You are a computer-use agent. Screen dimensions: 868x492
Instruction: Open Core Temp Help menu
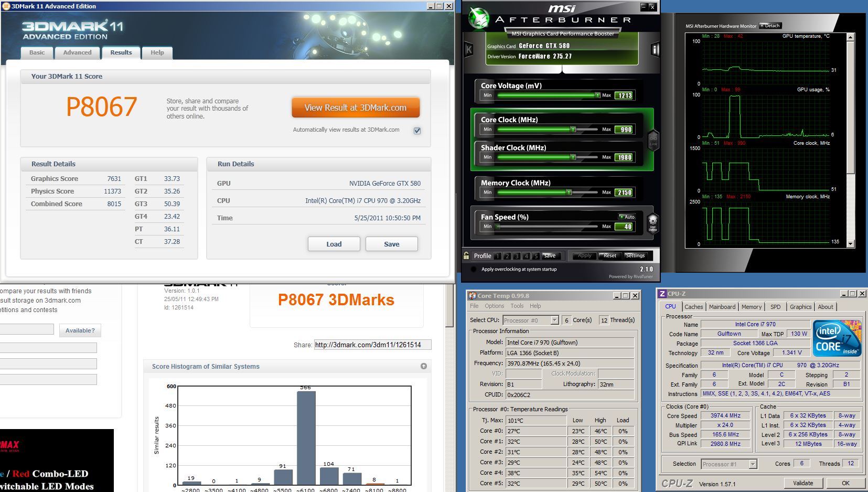[x=535, y=306]
